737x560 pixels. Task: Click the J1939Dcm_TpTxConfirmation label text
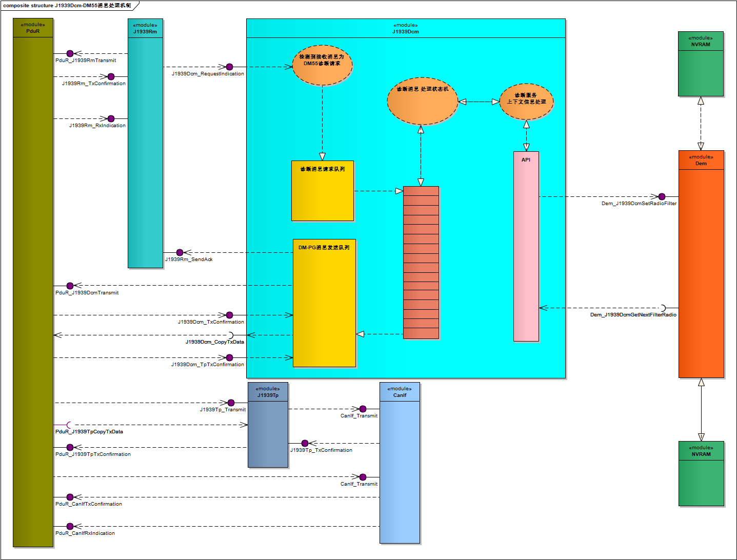208,365
